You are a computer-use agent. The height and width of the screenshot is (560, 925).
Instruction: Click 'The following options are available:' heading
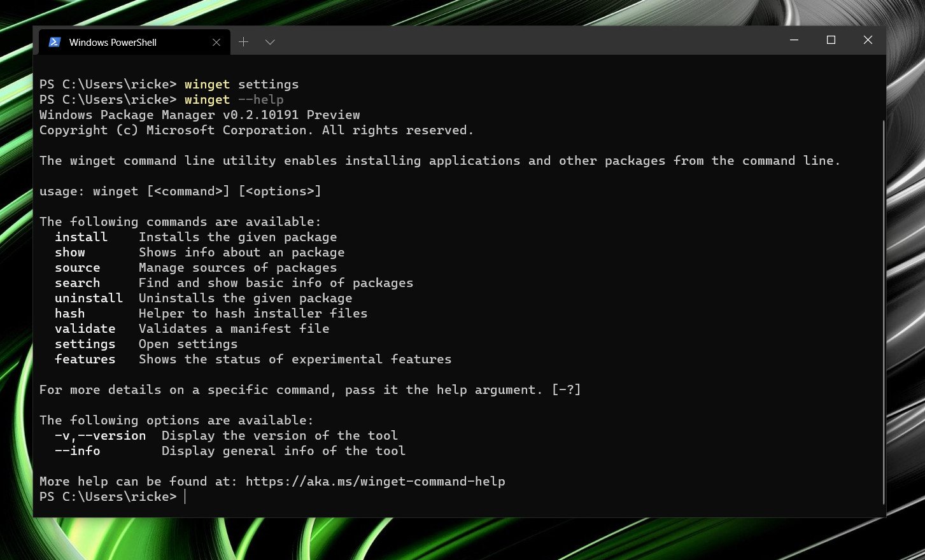pyautogui.click(x=176, y=420)
